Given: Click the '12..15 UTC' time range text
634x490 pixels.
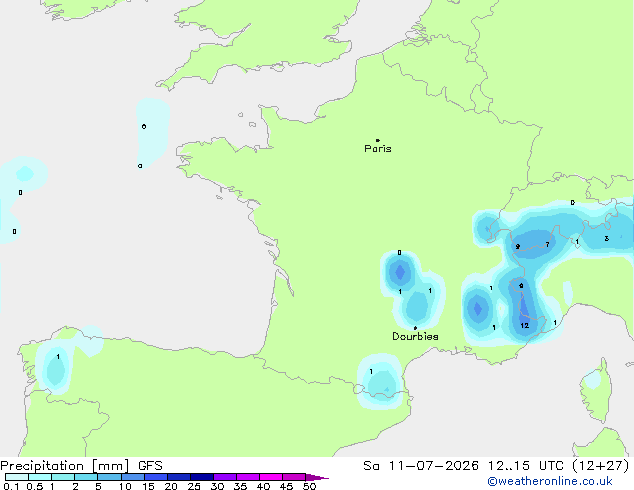Looking at the screenshot, I should pos(526,466).
